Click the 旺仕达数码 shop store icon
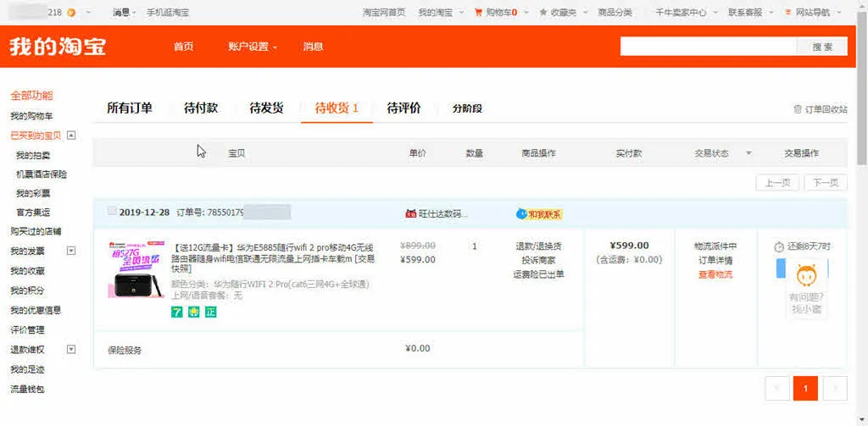 pyautogui.click(x=411, y=214)
